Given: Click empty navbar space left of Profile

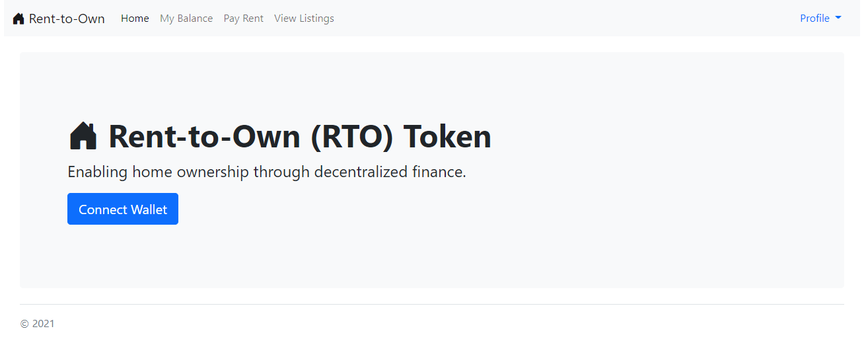Looking at the screenshot, I should [x=561, y=19].
